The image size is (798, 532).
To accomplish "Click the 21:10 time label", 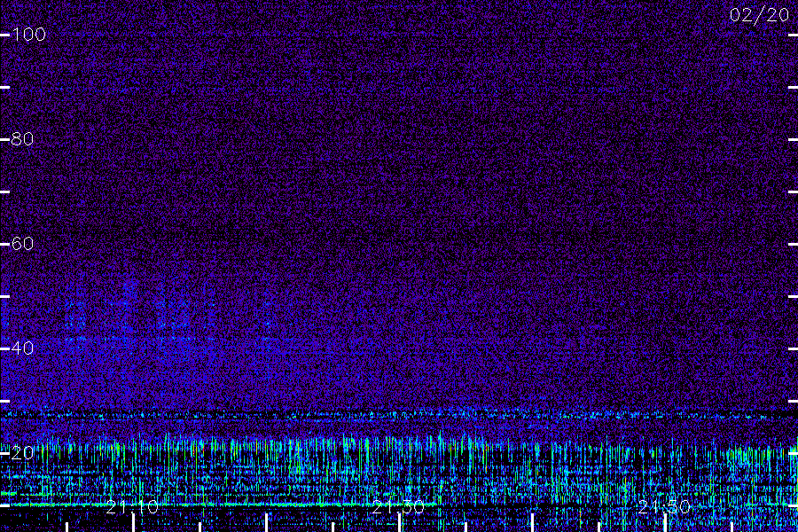I will click(x=132, y=507).
